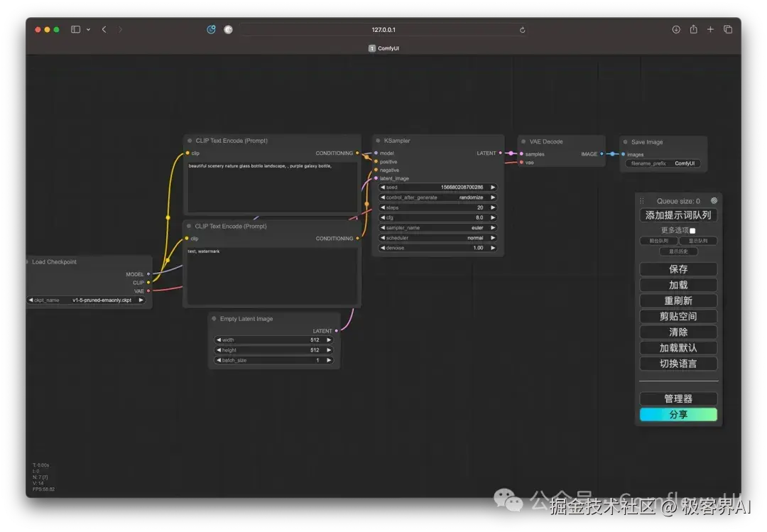Increase steps with right arrow
767x532 pixels.
point(493,207)
